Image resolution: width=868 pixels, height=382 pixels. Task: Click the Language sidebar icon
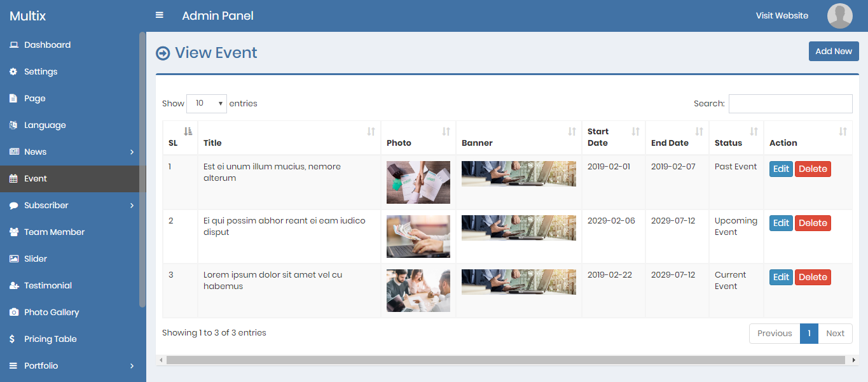13,125
